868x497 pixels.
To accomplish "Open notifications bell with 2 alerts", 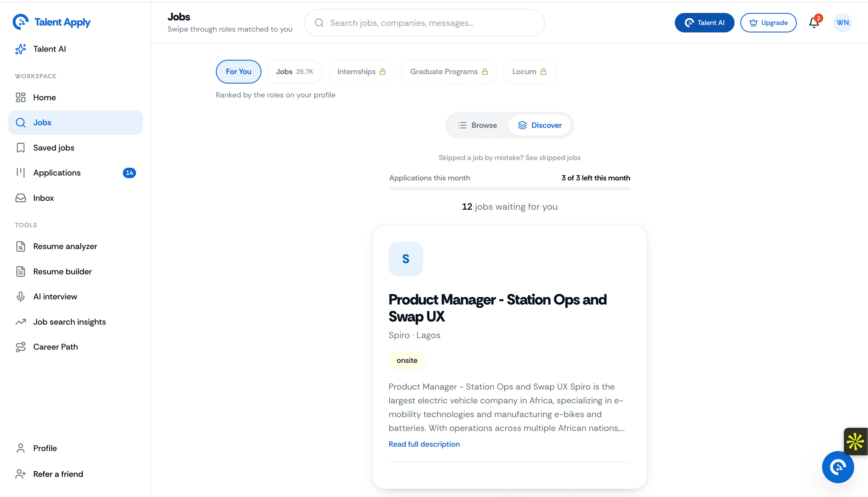I will point(814,22).
